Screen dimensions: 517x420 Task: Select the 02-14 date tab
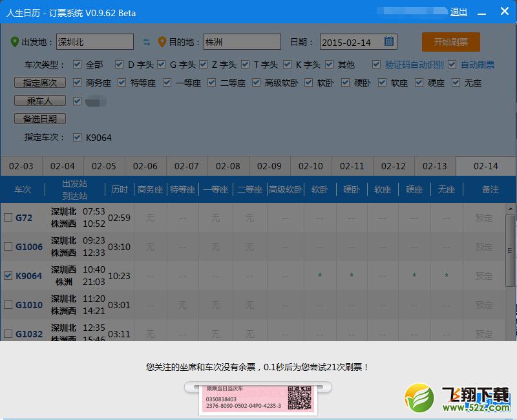[486, 166]
